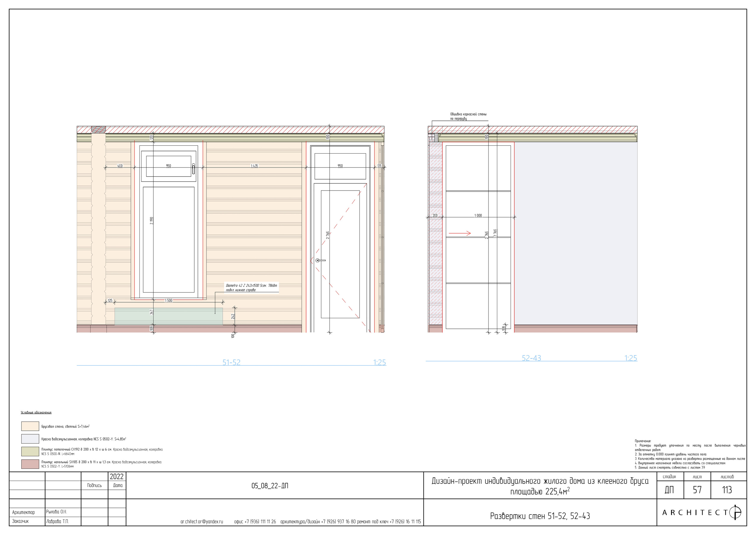Image resolution: width=756 pixels, height=535 pixels.
Task: Click the 52-43 elevation title
Action: coord(531,358)
